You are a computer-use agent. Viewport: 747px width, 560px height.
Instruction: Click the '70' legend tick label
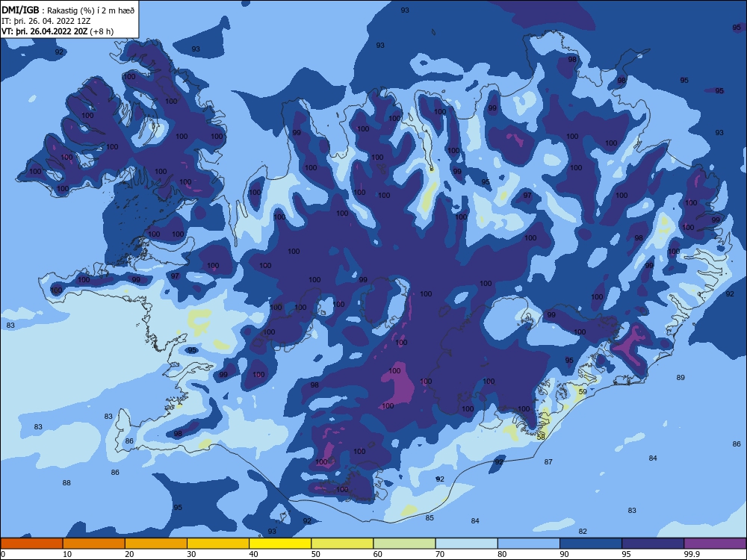[440, 554]
